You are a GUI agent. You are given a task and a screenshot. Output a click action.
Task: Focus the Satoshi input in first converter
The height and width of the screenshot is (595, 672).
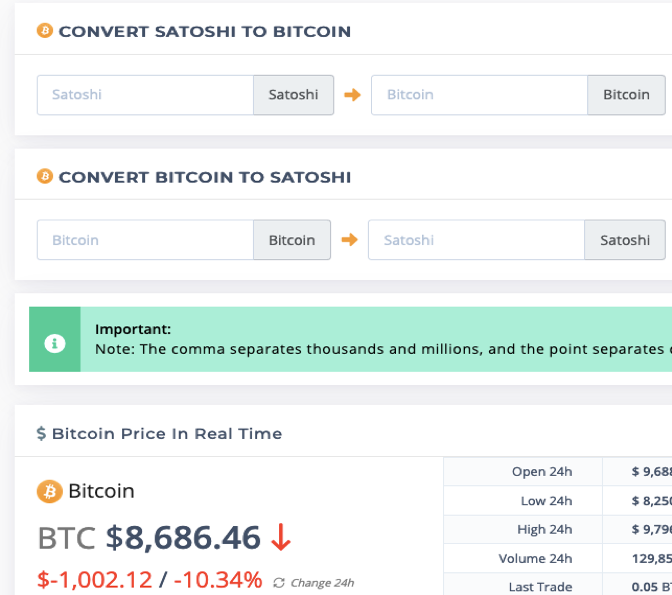tap(145, 95)
